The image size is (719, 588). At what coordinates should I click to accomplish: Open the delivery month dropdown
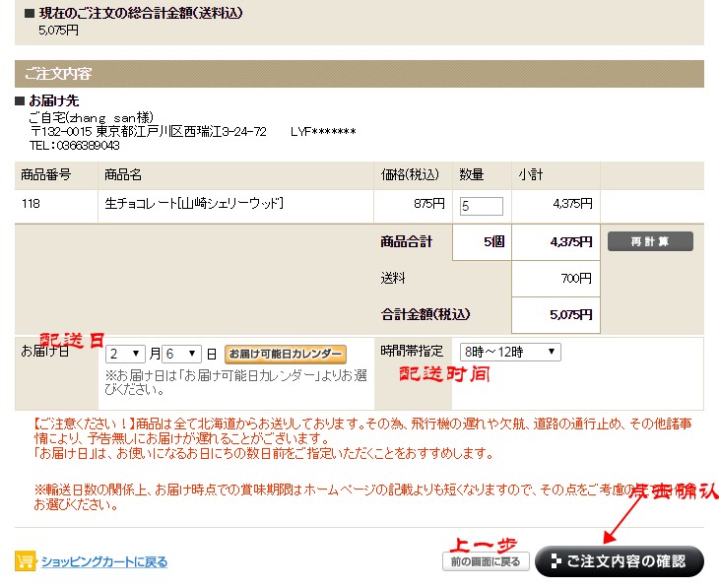126,354
